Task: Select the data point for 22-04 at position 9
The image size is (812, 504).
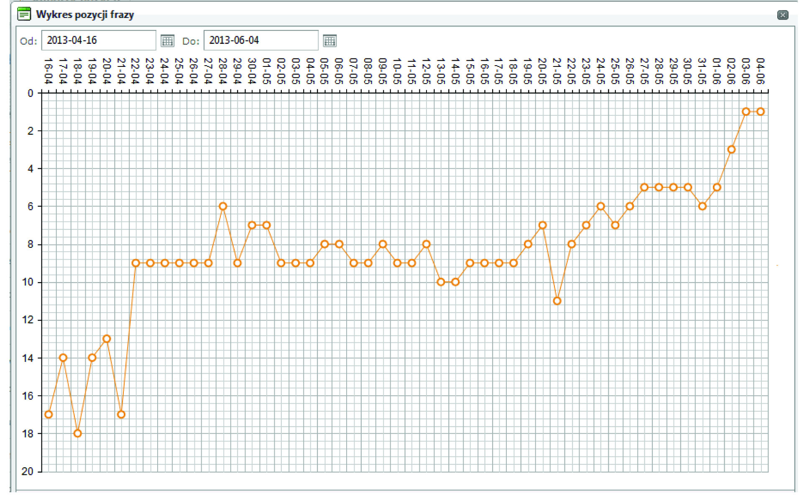Action: point(135,263)
